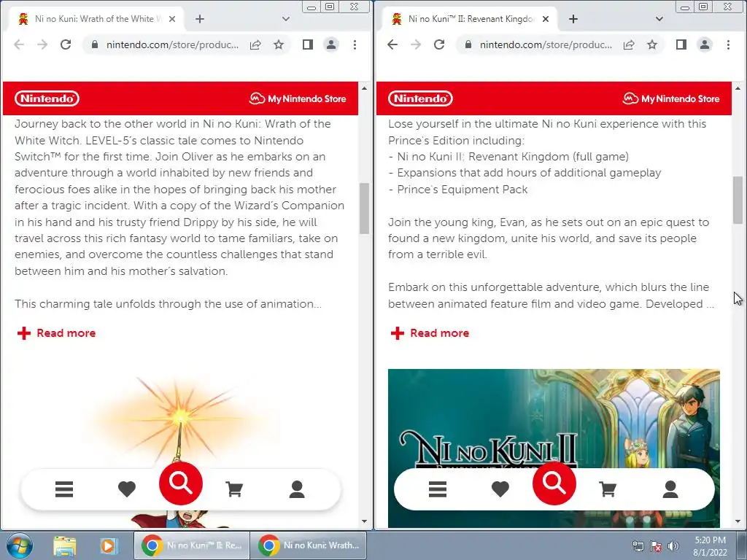Close the Revenant Kingdom tab
The image size is (747, 560).
[x=546, y=19]
